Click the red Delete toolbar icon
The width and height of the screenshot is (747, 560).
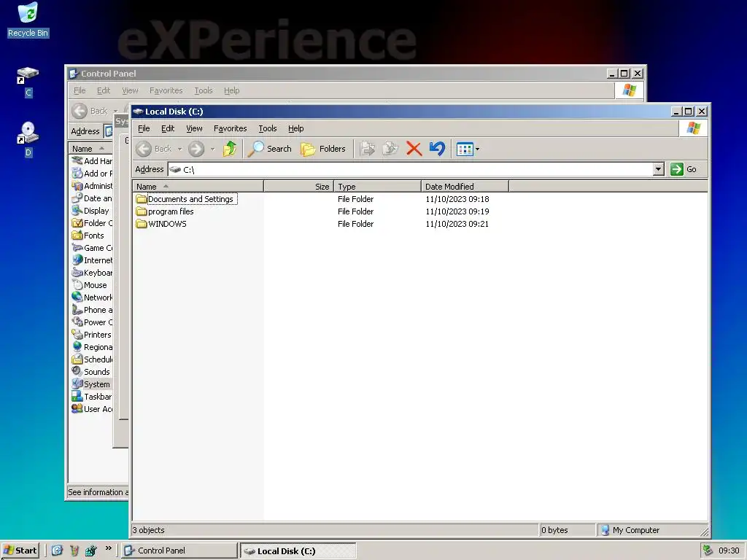coord(414,149)
